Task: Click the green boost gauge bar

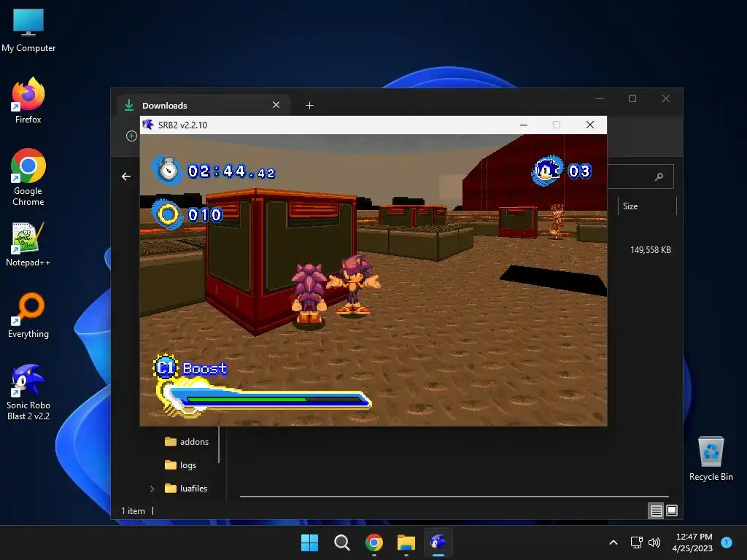Action: tap(247, 400)
